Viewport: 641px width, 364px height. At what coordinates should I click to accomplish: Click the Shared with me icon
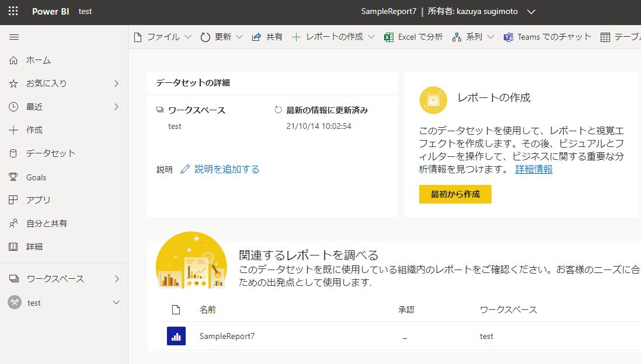(14, 223)
